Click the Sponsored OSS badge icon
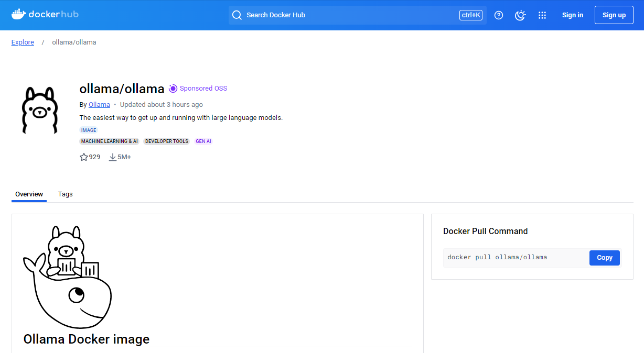 point(173,88)
